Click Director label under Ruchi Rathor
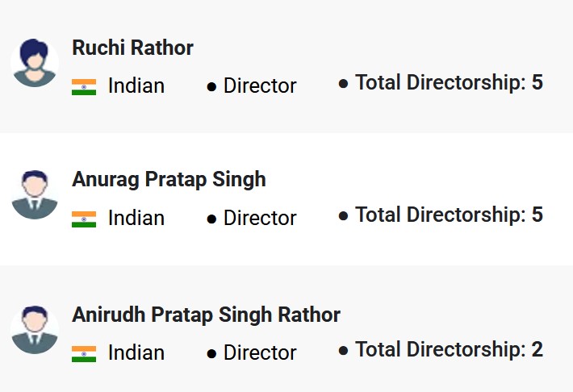 tap(260, 85)
